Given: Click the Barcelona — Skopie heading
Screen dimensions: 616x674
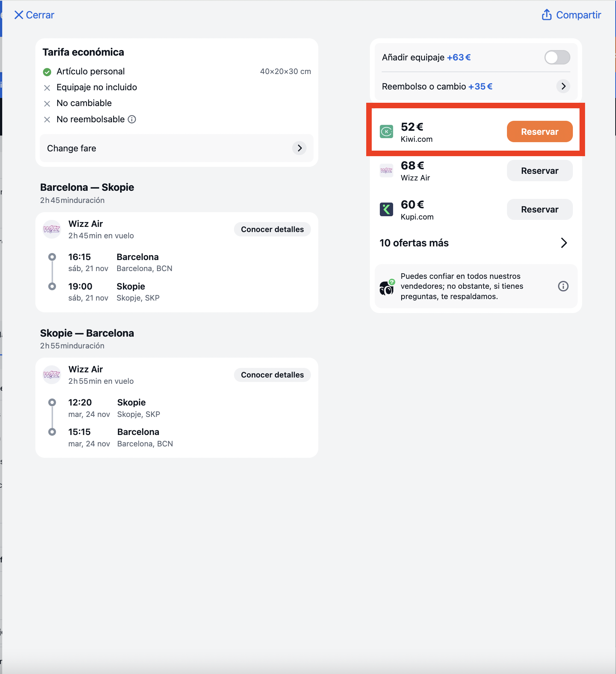Looking at the screenshot, I should tap(87, 187).
